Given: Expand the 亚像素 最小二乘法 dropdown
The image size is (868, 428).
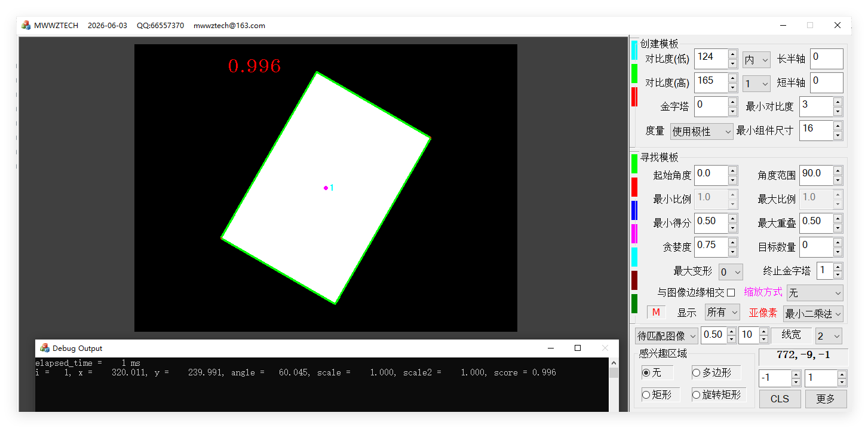Looking at the screenshot, I should click(x=813, y=313).
